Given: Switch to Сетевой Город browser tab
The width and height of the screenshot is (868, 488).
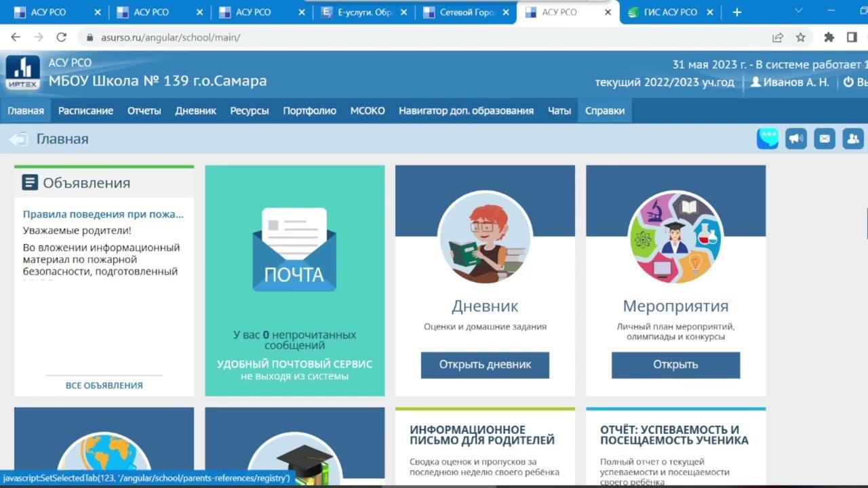Looking at the screenshot, I should (467, 12).
